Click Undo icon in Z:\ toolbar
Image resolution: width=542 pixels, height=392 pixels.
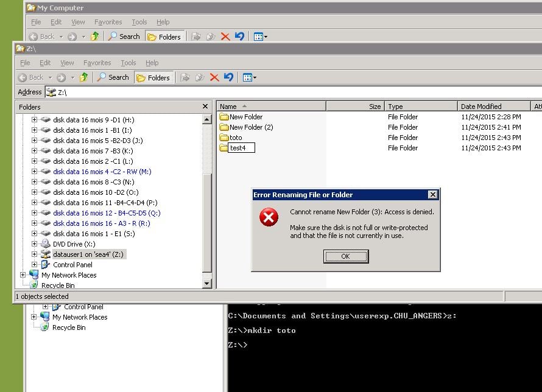pos(228,77)
